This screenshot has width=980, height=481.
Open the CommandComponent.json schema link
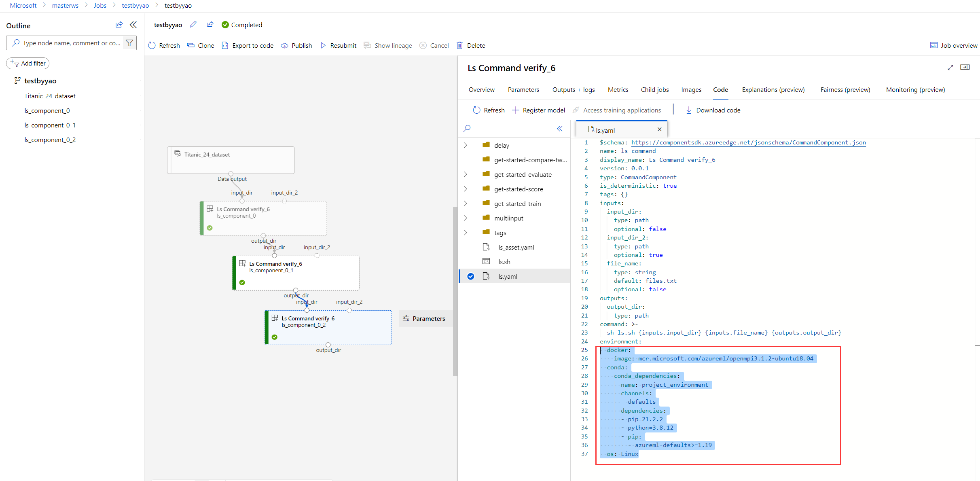(748, 142)
